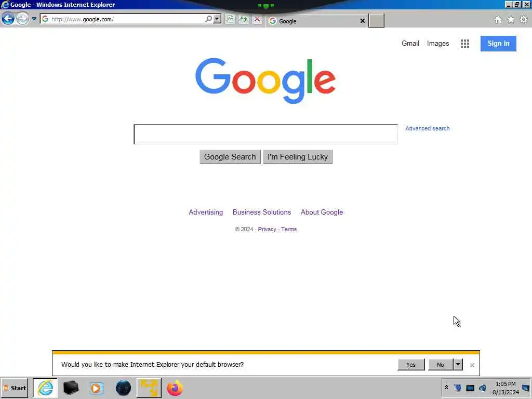
Task: Open the Images link
Action: (x=437, y=44)
